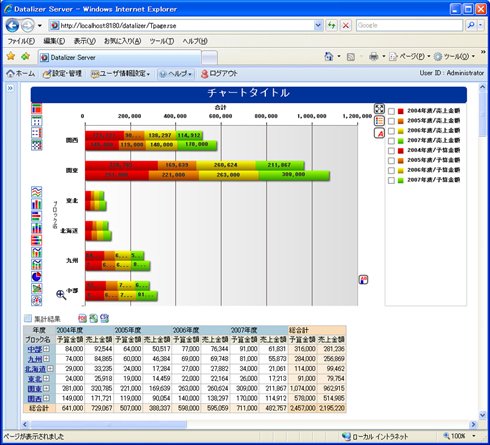Select the pie chart type icon
Image resolution: width=490 pixels, height=445 pixels.
click(x=36, y=276)
